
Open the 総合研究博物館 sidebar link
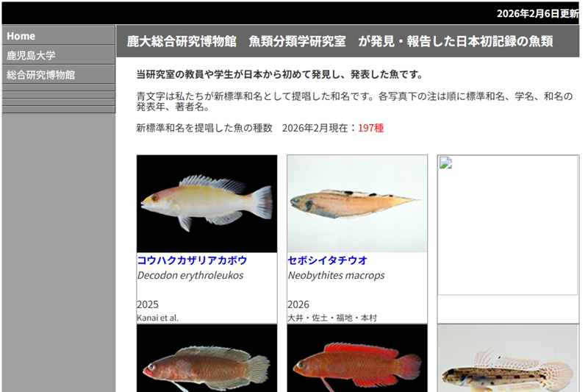tap(59, 74)
